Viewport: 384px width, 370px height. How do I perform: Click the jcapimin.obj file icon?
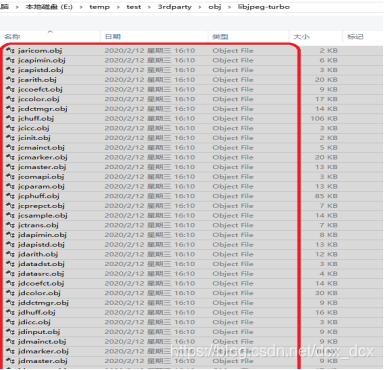10,60
